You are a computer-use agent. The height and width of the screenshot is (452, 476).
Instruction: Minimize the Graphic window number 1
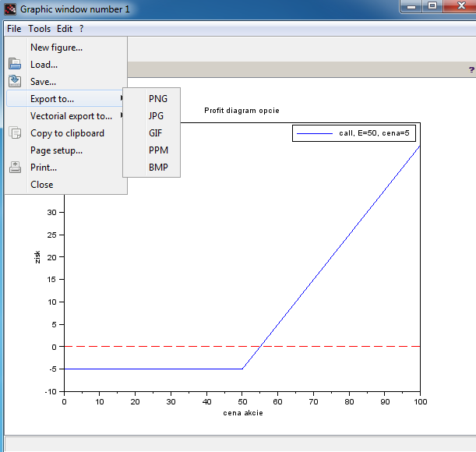coord(411,6)
